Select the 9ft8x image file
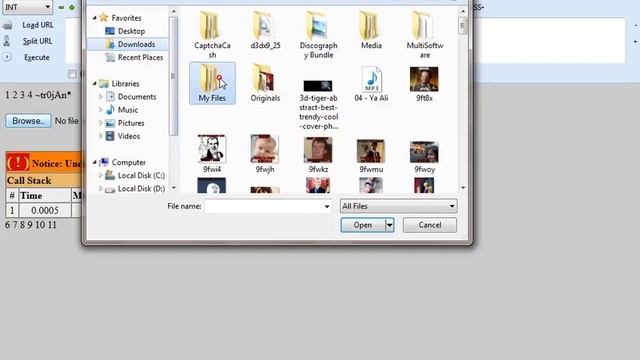 point(424,84)
